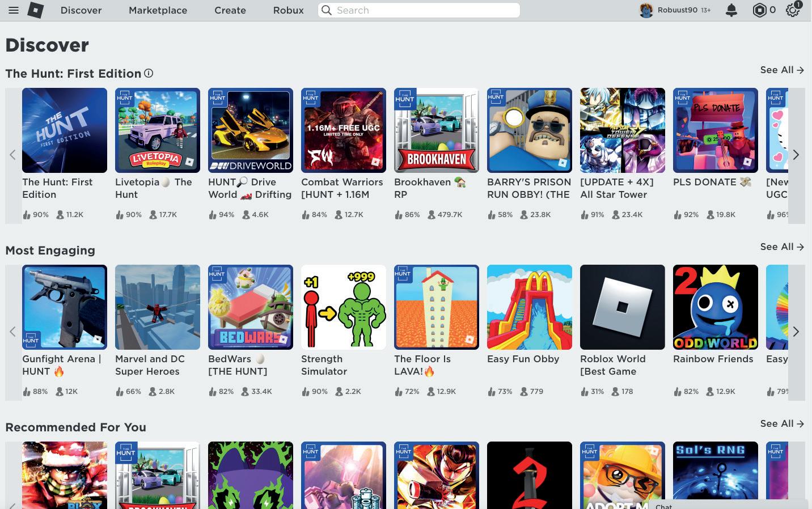Open the Marketplace tab
The image size is (812, 509).
[158, 10]
